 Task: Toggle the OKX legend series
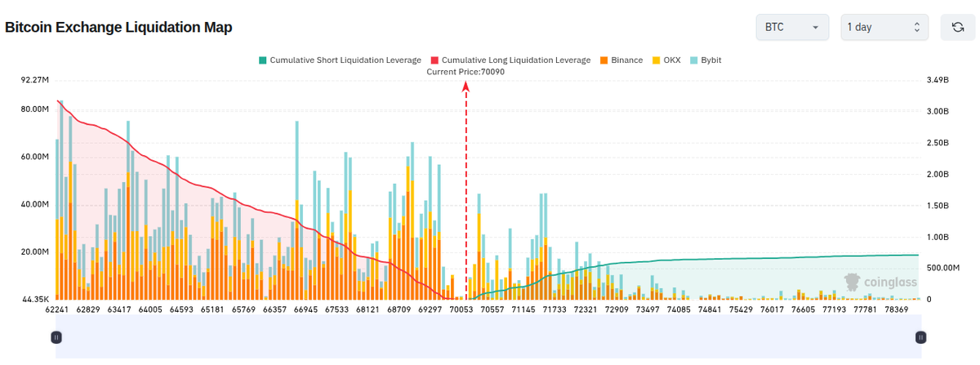tap(666, 60)
